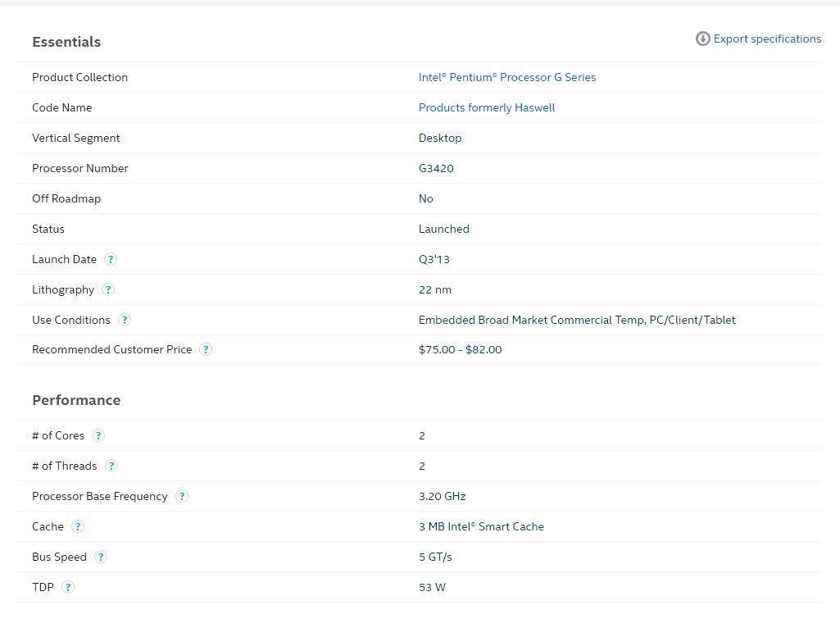Click the 53 W TDP value
The image size is (840, 628).
(x=432, y=587)
